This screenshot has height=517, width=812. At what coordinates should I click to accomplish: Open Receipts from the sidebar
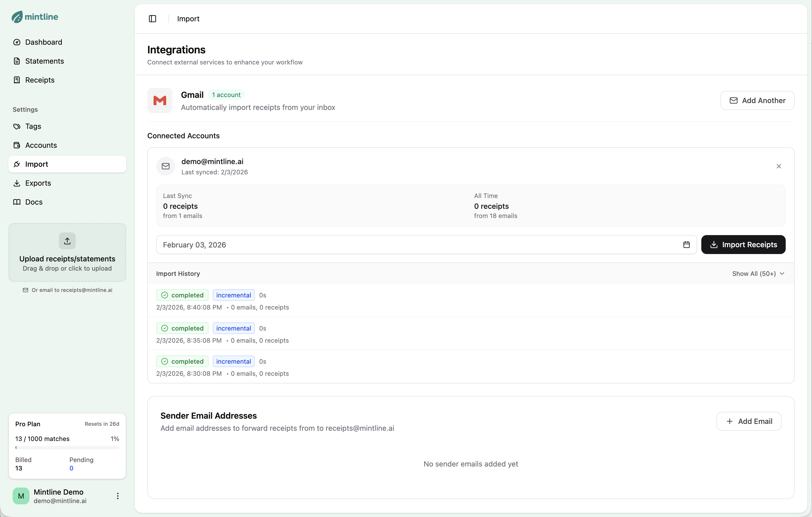tap(40, 80)
